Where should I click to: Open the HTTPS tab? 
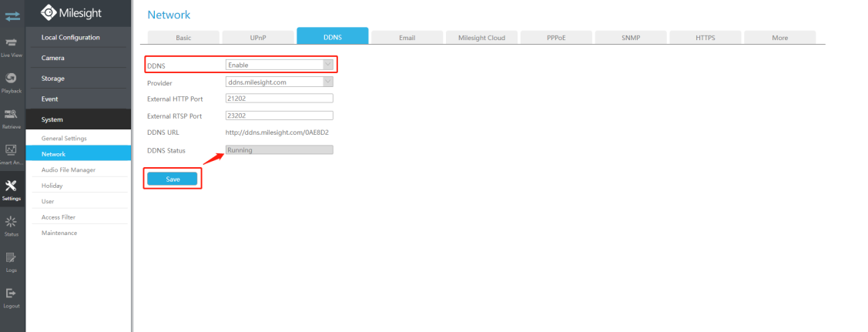(705, 38)
